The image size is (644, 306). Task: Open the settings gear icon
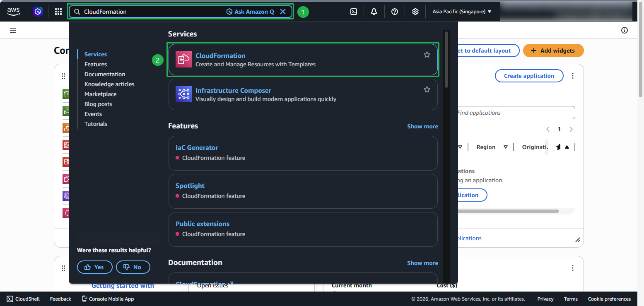tap(415, 12)
